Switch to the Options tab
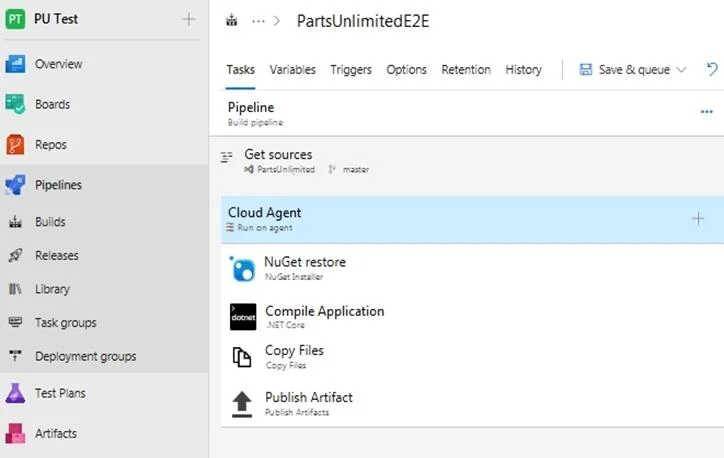Screen dimensions: 724x458 (x=406, y=70)
